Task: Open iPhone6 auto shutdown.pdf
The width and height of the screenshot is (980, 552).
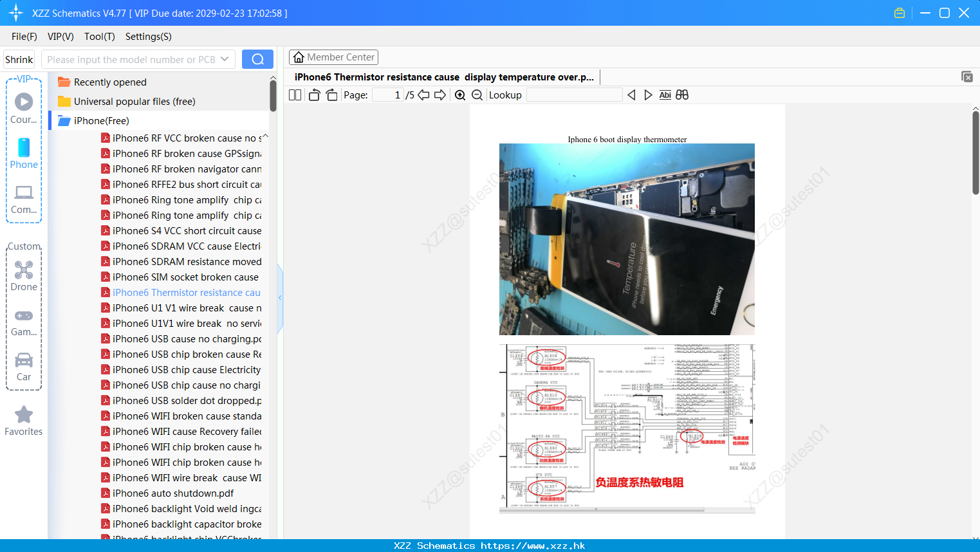Action: pos(168,493)
